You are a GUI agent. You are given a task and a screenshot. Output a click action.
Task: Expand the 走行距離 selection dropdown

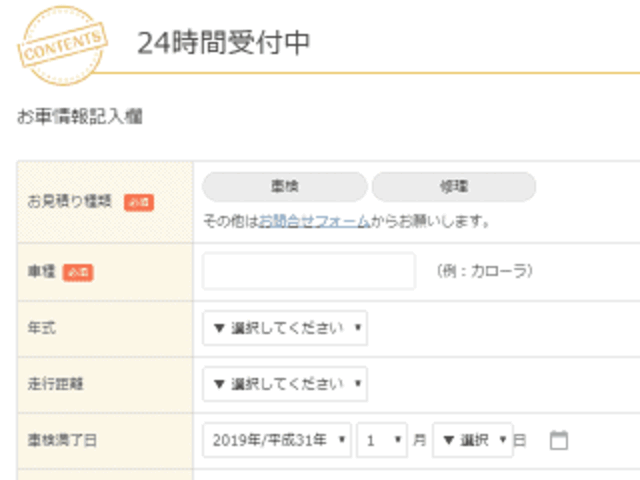pyautogui.click(x=285, y=383)
